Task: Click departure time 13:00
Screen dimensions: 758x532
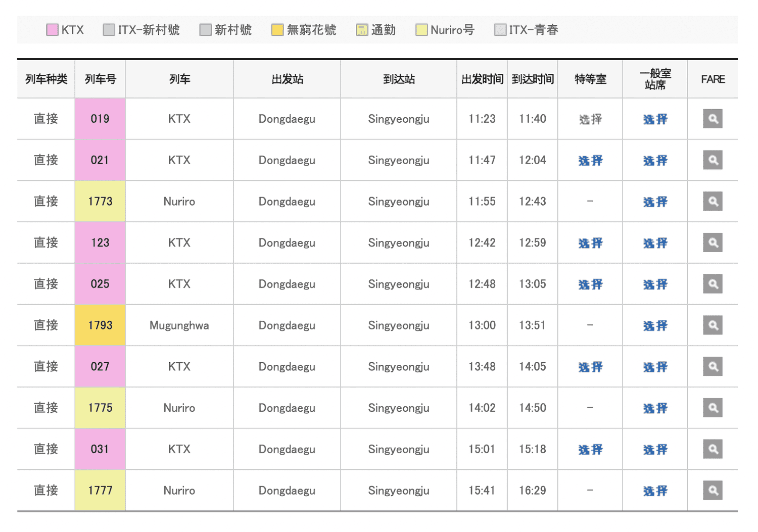Action: (482, 325)
